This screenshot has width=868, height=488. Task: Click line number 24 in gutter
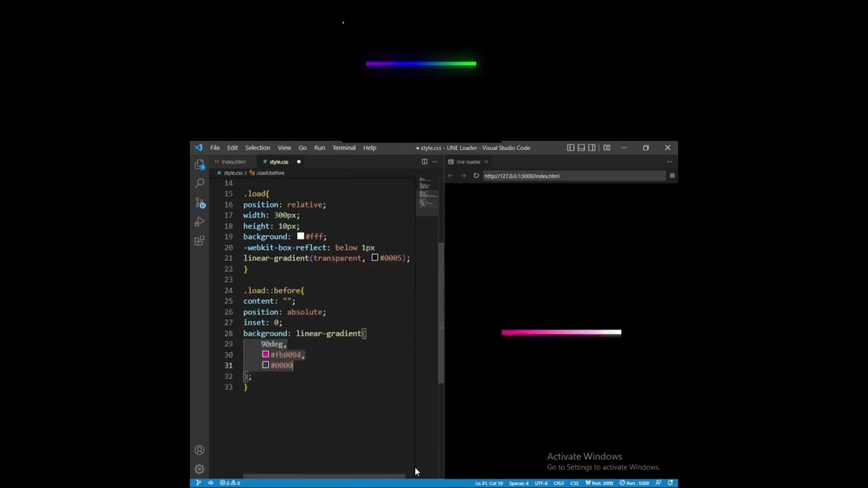(x=229, y=290)
